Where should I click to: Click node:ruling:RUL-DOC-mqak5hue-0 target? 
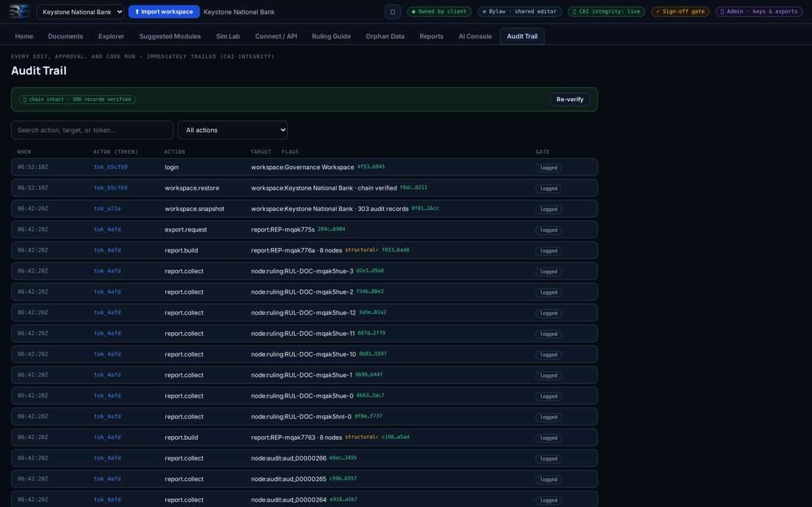302,396
